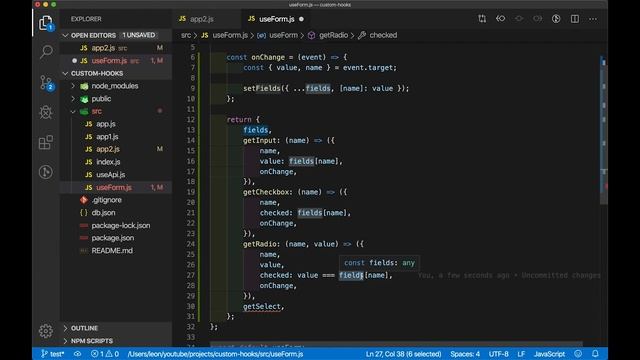
Task: Open the Explorer view in activity bar
Action: pos(46,23)
